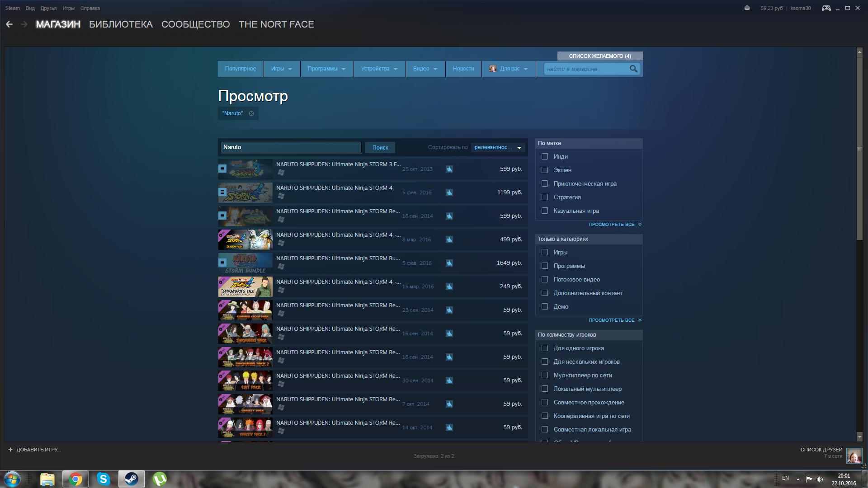Open Google Chrome from taskbar

pos(75,479)
